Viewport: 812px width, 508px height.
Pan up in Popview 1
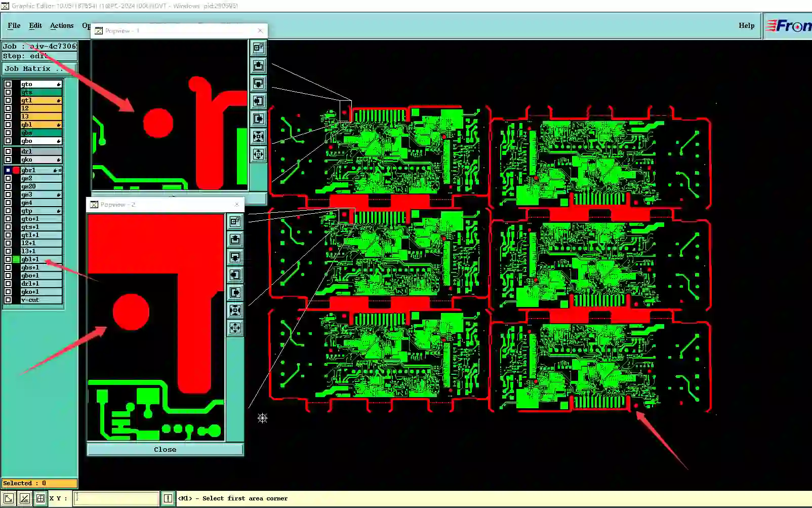258,65
